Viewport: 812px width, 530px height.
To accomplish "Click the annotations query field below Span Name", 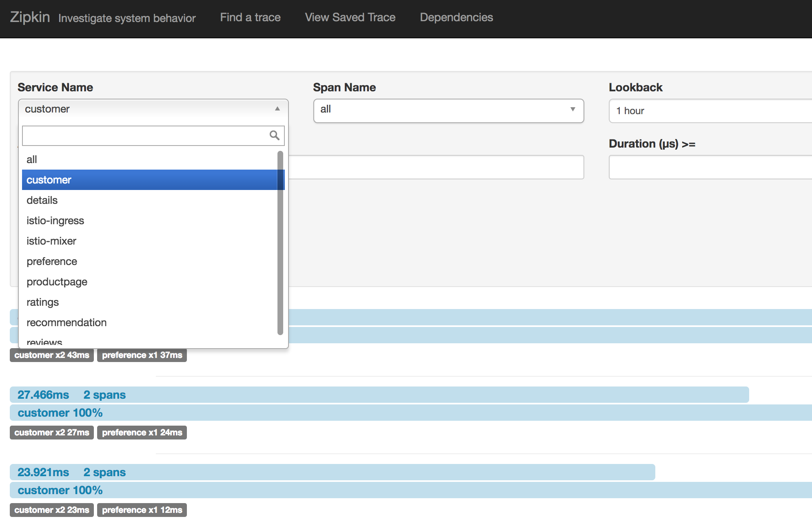I will pyautogui.click(x=436, y=167).
